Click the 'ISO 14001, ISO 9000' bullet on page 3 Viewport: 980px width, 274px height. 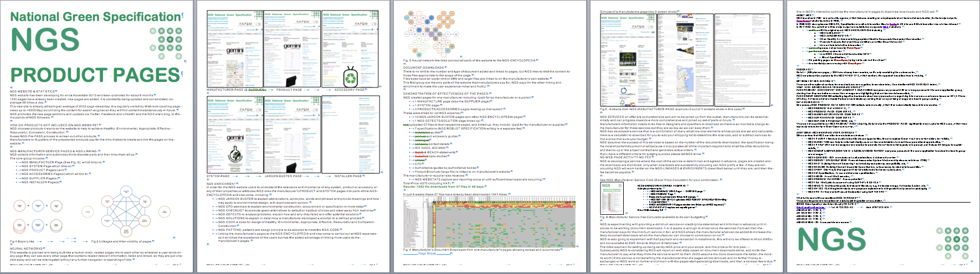[x=430, y=148]
